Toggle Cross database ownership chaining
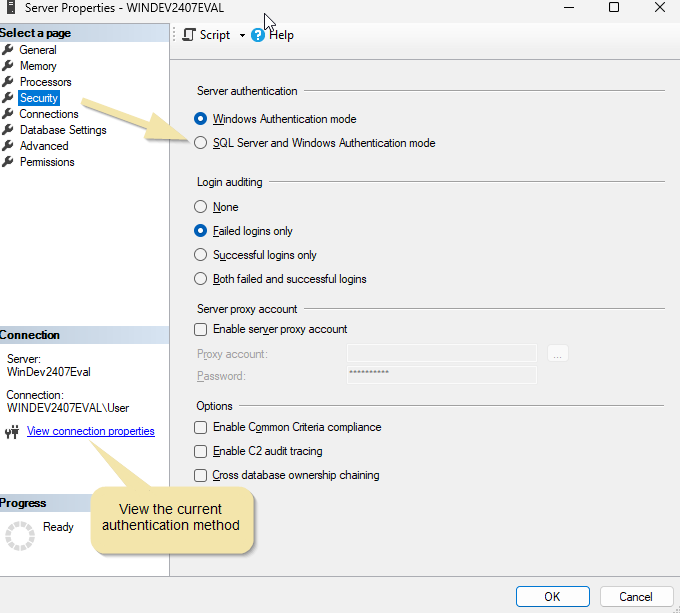This screenshot has height=613, width=680. pyautogui.click(x=200, y=475)
